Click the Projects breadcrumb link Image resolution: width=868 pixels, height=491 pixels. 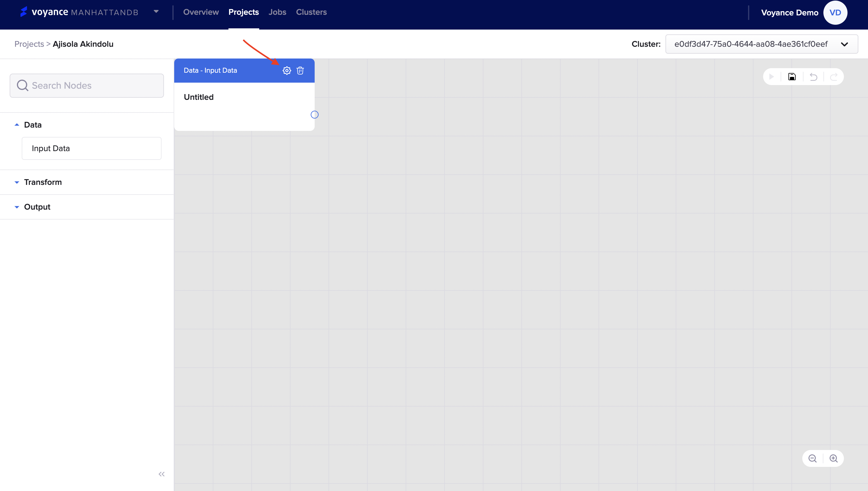[29, 44]
